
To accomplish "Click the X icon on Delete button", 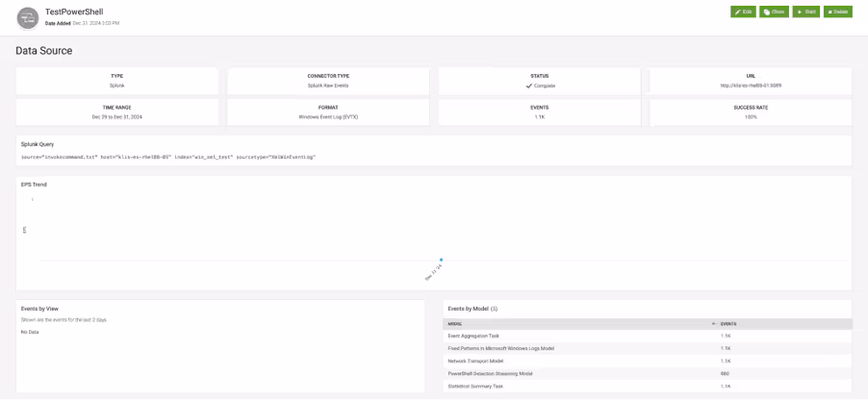I will 830,12.
